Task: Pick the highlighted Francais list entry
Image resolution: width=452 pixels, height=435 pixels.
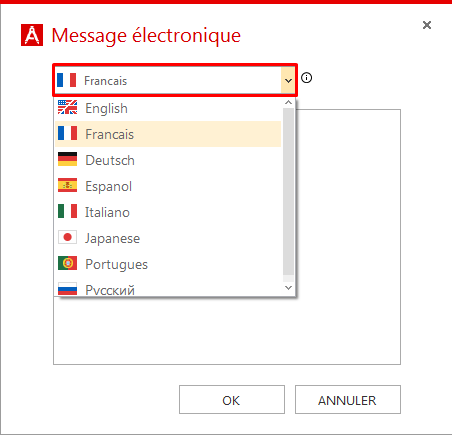Action: point(168,134)
